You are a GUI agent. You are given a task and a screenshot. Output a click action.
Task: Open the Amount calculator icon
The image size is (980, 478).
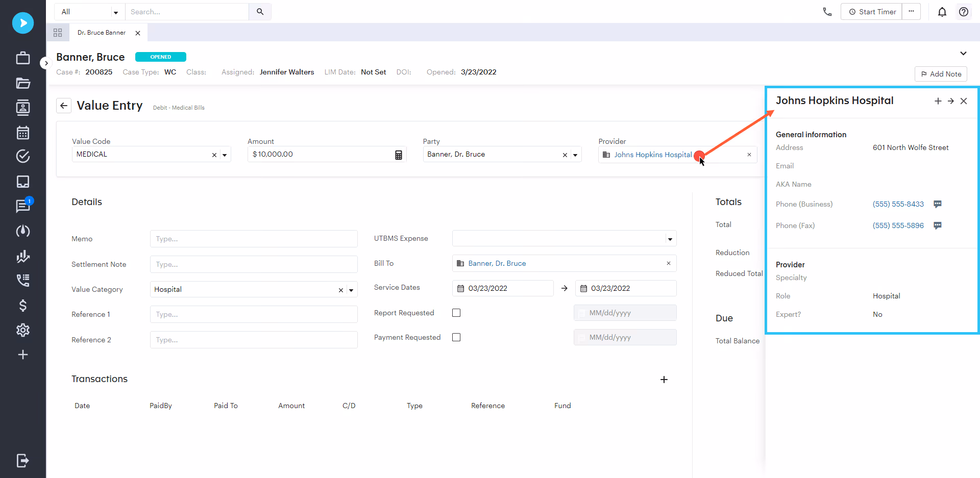click(x=399, y=155)
